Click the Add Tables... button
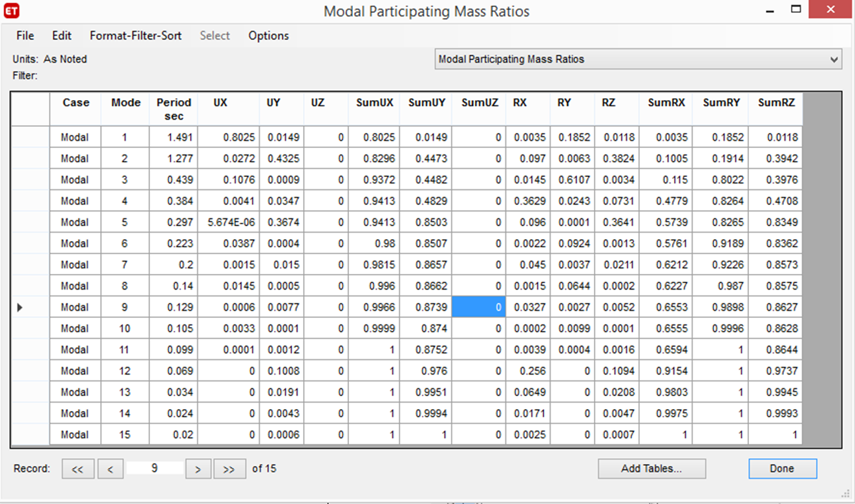855x504 pixels. [x=651, y=469]
